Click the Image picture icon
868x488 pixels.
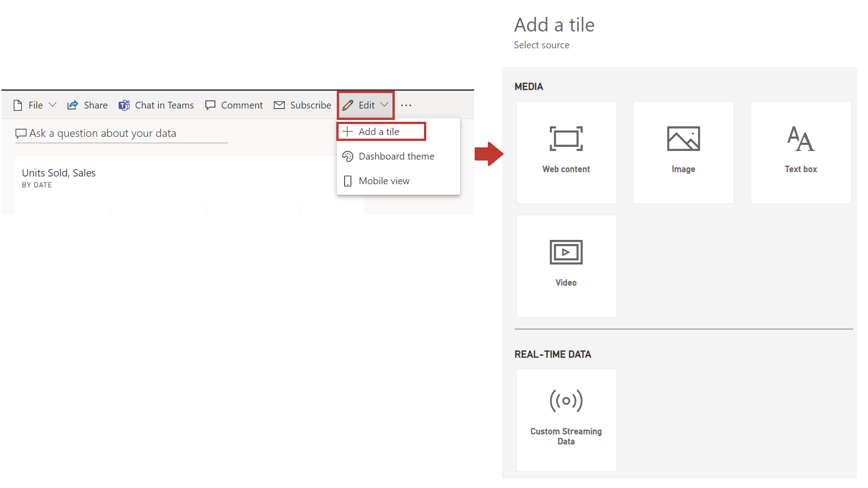[x=683, y=139]
